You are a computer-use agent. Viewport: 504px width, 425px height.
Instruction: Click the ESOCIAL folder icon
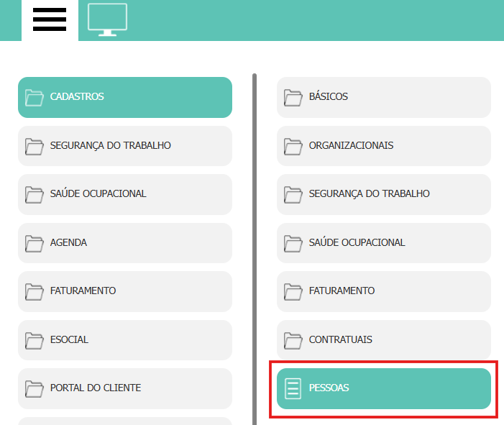[x=34, y=341]
